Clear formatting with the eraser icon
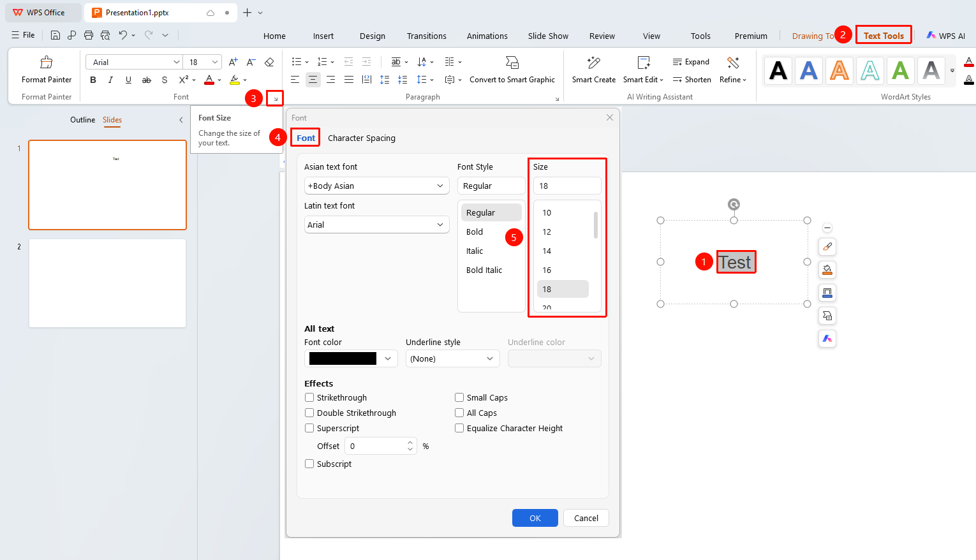This screenshot has height=560, width=976. pyautogui.click(x=269, y=62)
